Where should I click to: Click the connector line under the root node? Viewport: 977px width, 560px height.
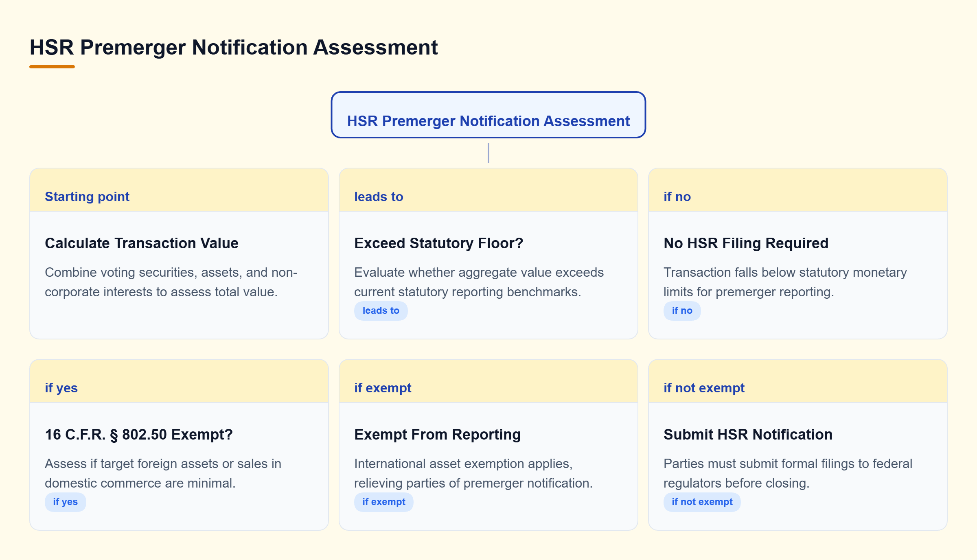pos(488,153)
